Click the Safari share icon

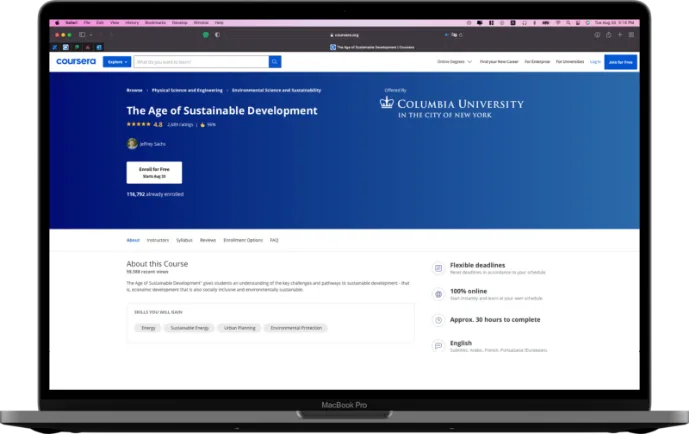coord(609,35)
